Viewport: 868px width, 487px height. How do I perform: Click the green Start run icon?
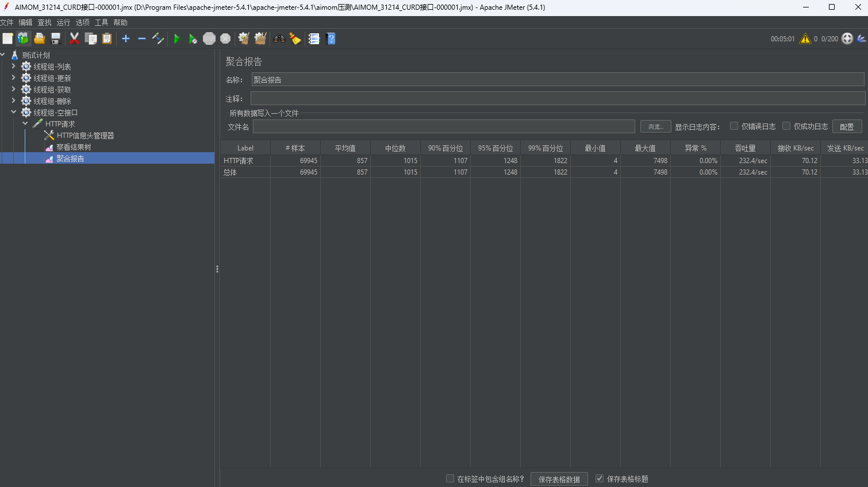click(x=177, y=38)
